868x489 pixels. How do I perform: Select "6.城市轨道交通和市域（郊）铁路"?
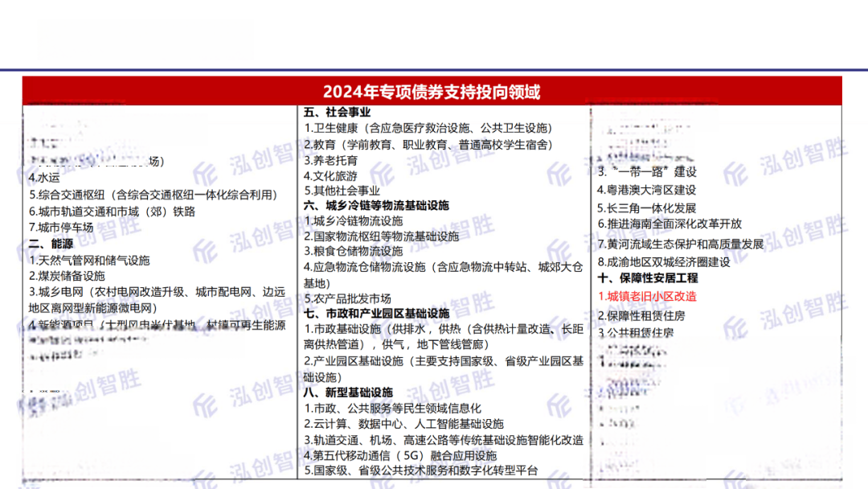(113, 212)
